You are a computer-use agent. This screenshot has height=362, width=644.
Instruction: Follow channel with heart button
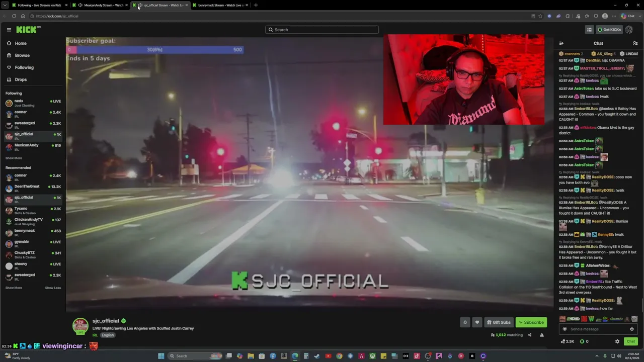477,322
